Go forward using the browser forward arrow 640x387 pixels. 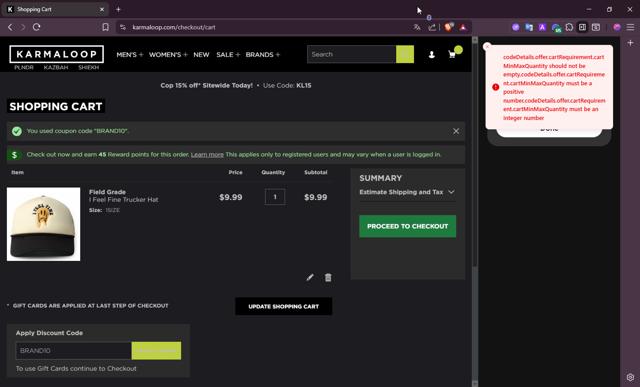pyautogui.click(x=23, y=27)
